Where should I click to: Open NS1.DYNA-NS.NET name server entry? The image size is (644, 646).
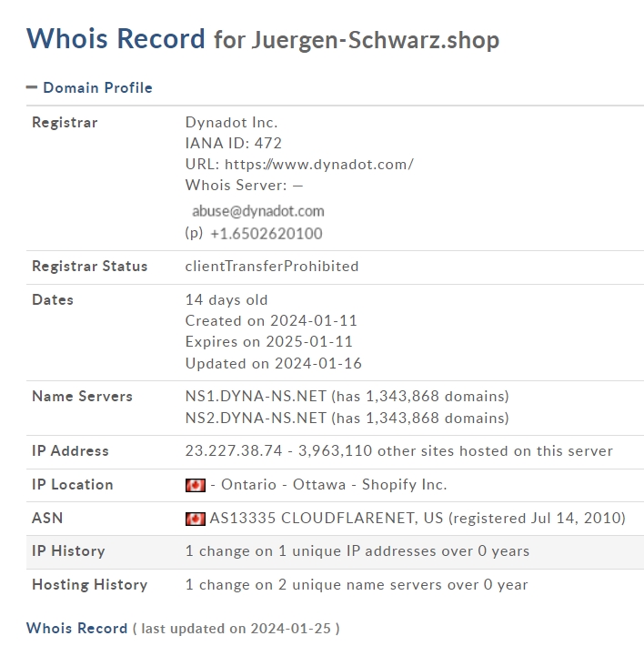point(256,396)
